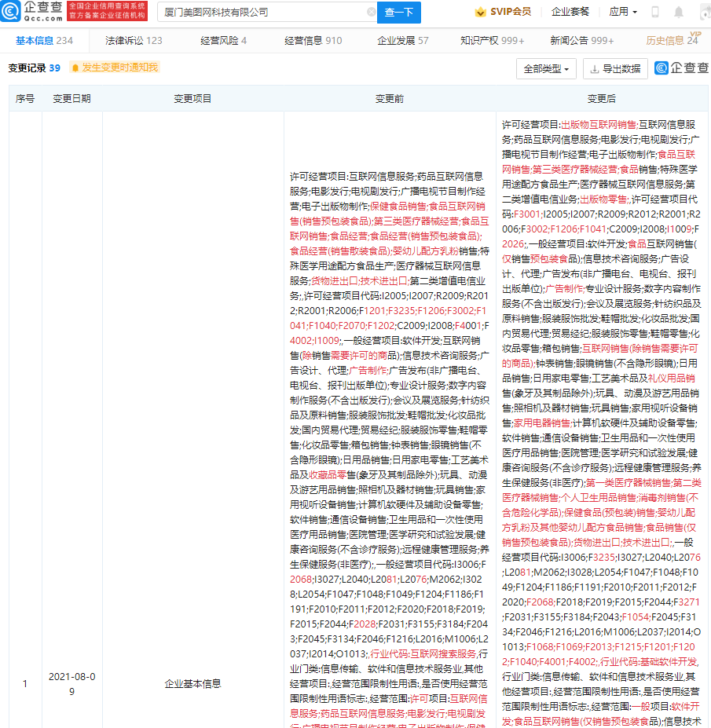Switch to the 基本信息 tab
The height and width of the screenshot is (728, 711).
[44, 41]
